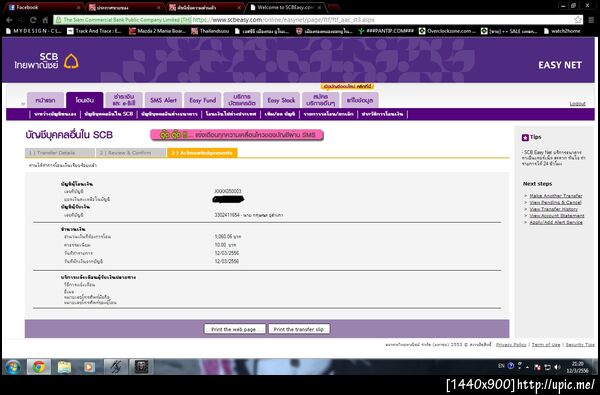Open the File Explorer taskbar icon

pos(64,367)
